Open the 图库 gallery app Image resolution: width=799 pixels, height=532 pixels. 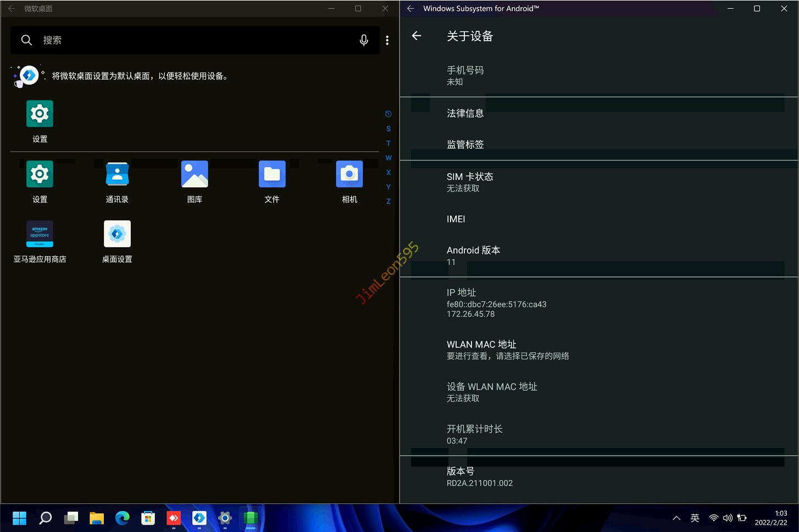coord(195,175)
